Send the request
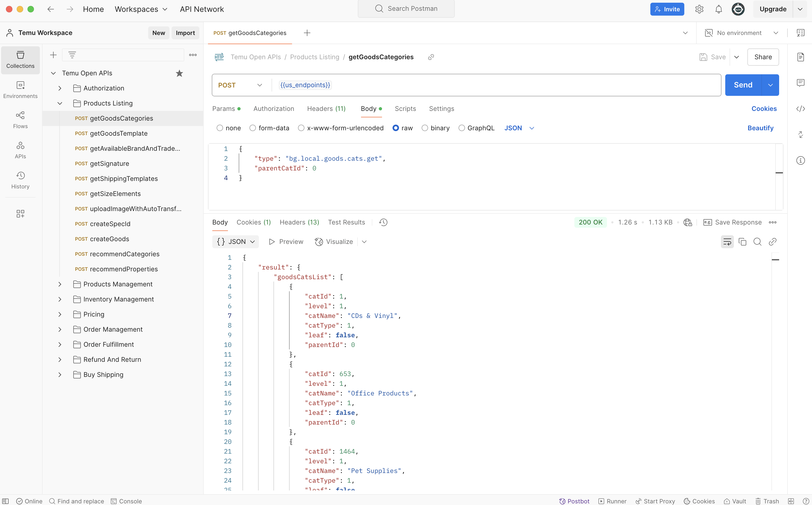 743,85
